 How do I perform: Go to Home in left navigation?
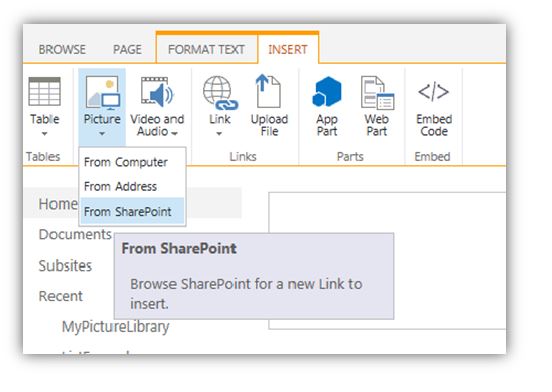pyautogui.click(x=58, y=204)
